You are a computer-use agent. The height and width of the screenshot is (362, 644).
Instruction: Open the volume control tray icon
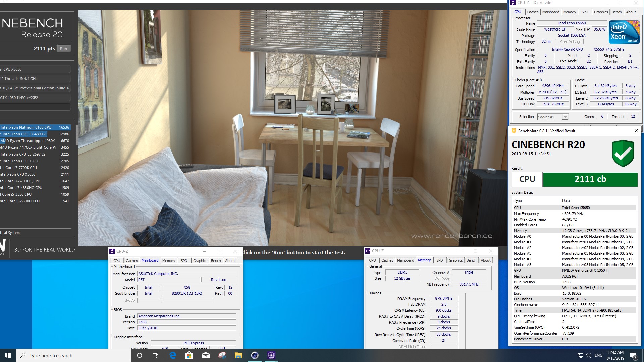[589, 355]
